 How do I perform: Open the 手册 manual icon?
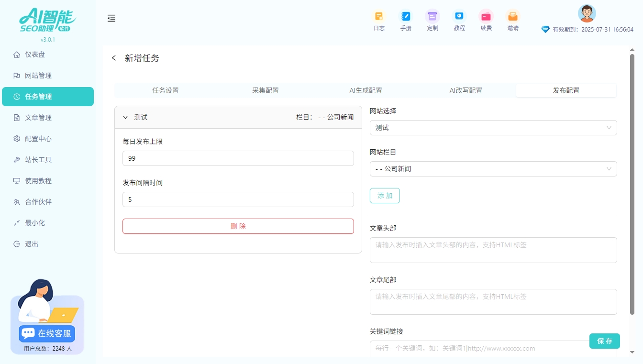406,17
